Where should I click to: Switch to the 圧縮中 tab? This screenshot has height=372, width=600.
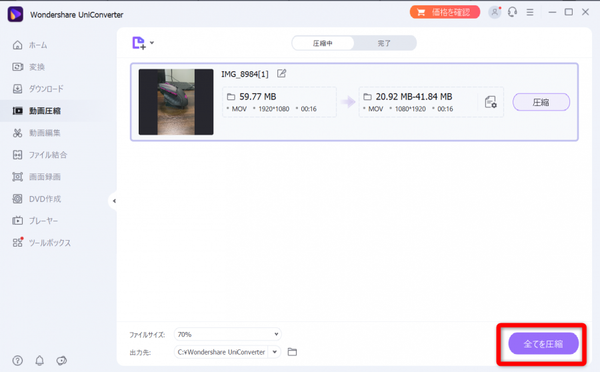[323, 43]
